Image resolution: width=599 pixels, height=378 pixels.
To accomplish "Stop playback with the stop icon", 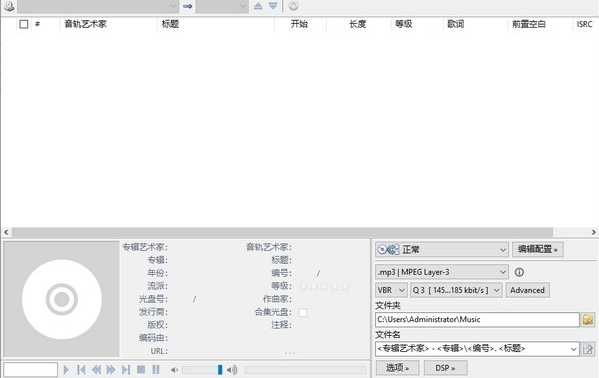I will [141, 370].
